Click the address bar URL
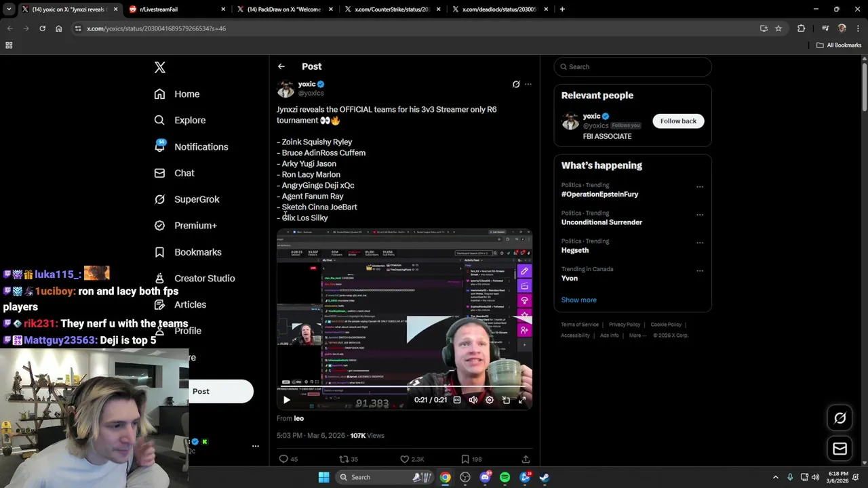Viewport: 868px width, 488px height. point(156,28)
